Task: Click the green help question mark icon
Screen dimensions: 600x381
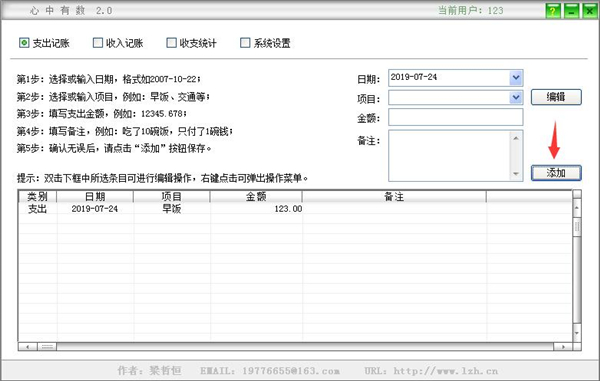Action: coord(553,11)
